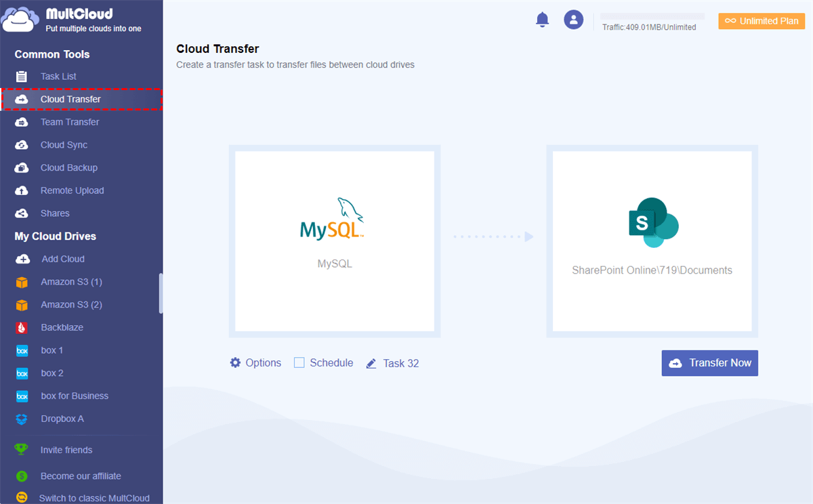Click the SharePoint Online logo
Viewport: 813px width, 504px height.
click(652, 222)
